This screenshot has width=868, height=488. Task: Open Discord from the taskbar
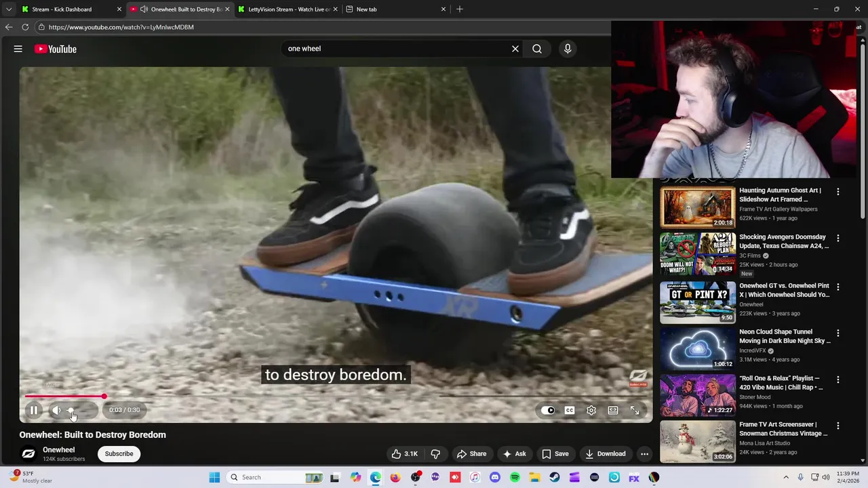coord(494,477)
